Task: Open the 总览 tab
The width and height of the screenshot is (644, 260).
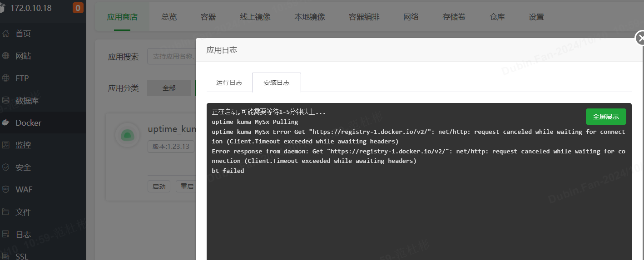Action: pos(169,17)
